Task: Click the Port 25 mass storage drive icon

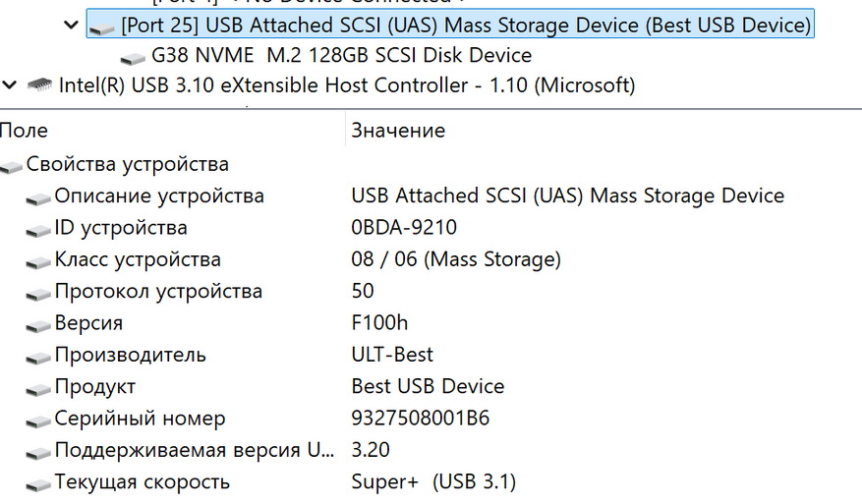Action: 101,27
